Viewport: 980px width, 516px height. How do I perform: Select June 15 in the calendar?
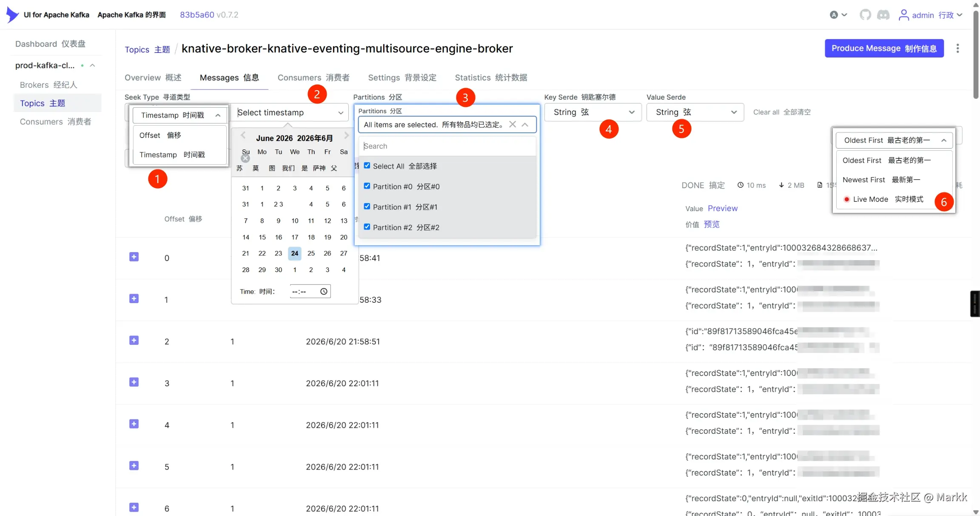click(x=262, y=237)
